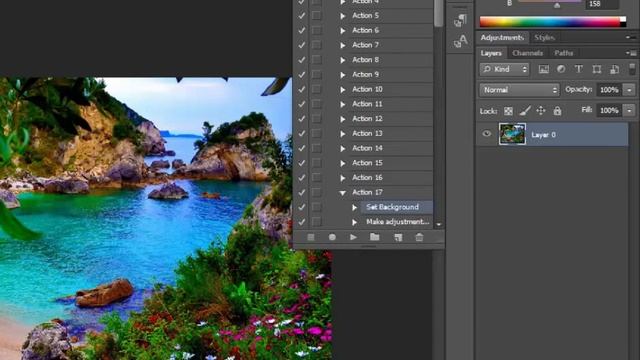This screenshot has height=360, width=640.
Task: Toggle dialog box for Action 6
Action: [x=316, y=30]
